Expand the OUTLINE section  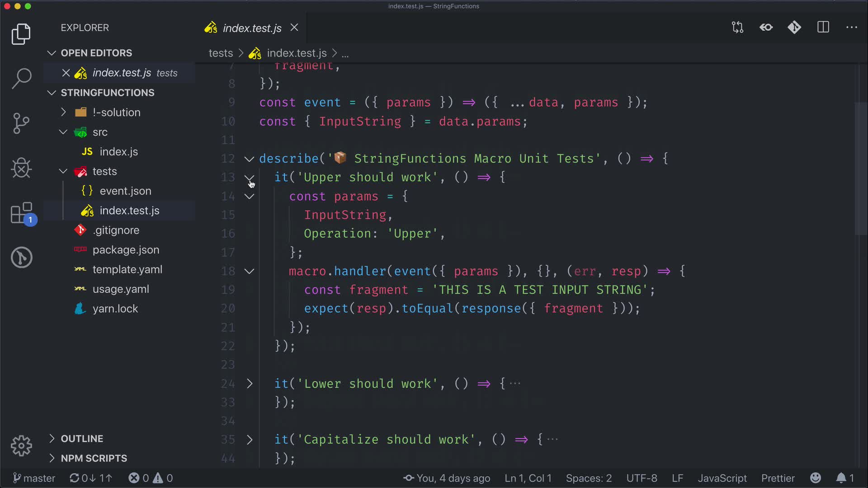(82, 439)
